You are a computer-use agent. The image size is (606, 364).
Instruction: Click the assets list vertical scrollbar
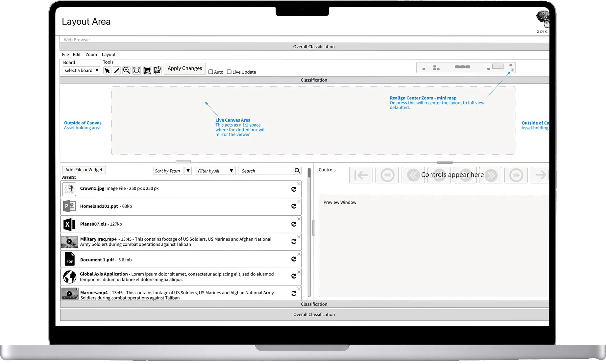309,232
